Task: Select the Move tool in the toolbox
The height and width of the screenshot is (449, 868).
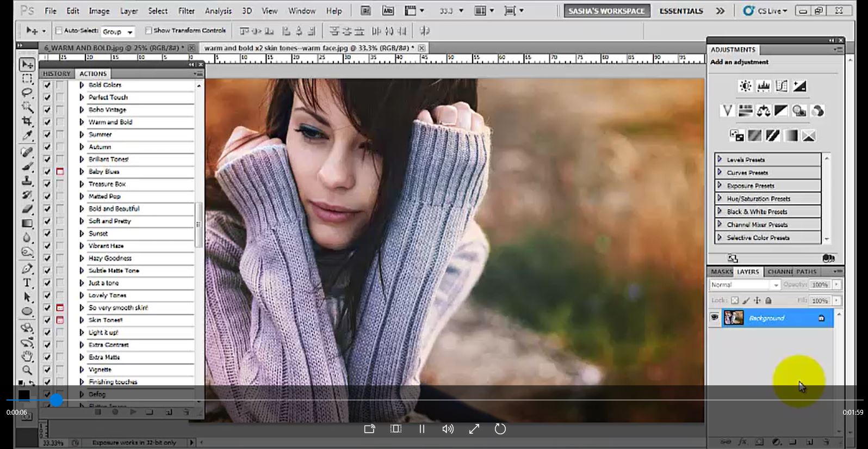Action: [27, 64]
